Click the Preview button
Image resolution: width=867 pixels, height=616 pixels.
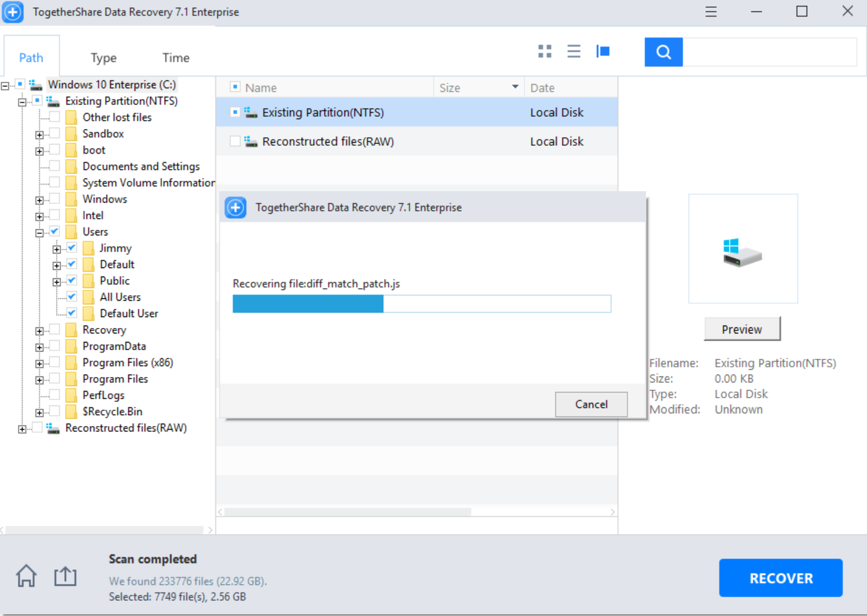click(x=742, y=329)
